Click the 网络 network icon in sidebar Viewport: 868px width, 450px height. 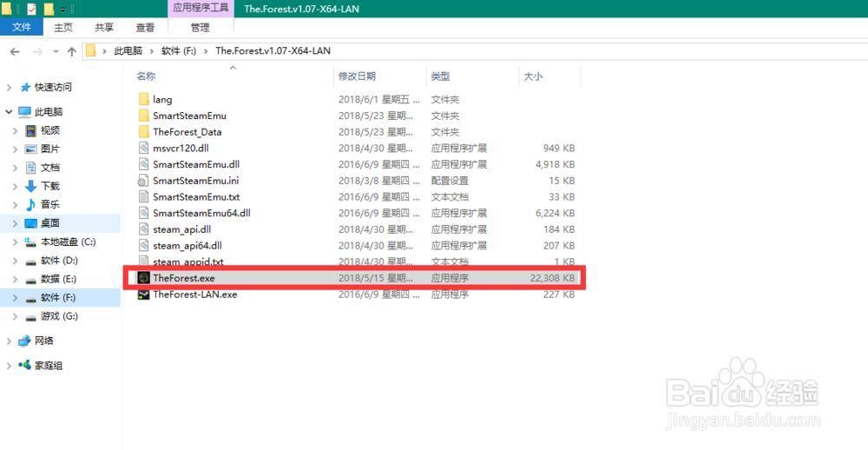(x=25, y=341)
